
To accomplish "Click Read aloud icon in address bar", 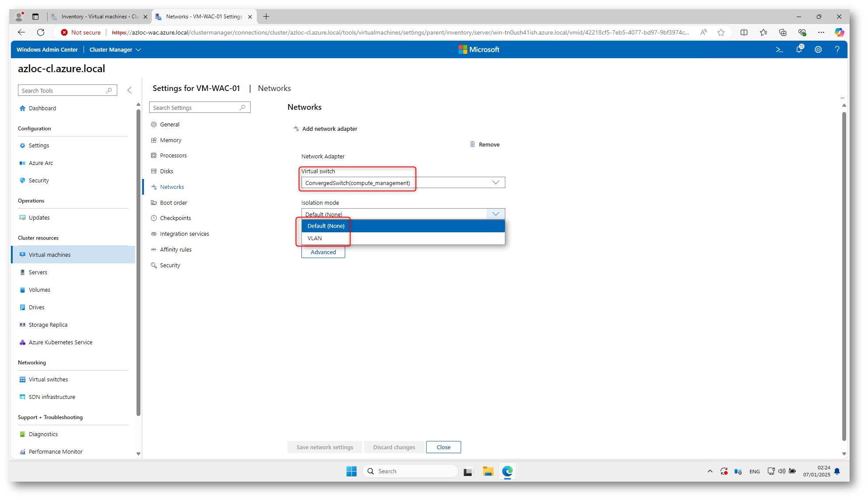I will (703, 32).
